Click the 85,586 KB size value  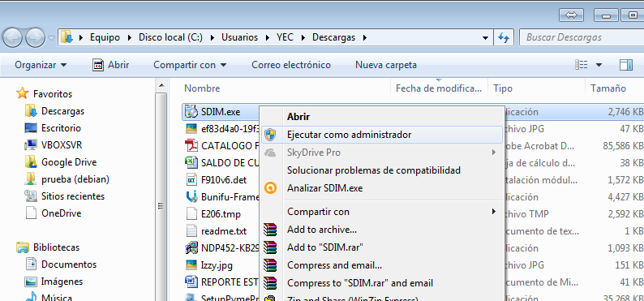623,146
